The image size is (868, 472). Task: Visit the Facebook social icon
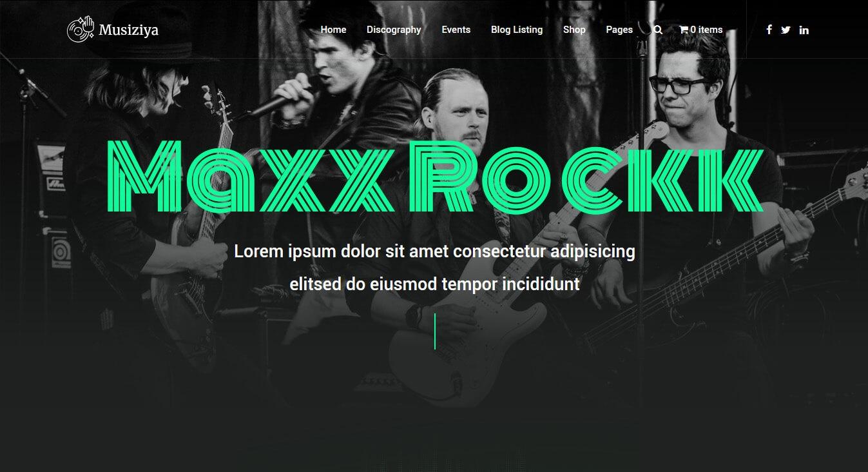click(x=769, y=30)
